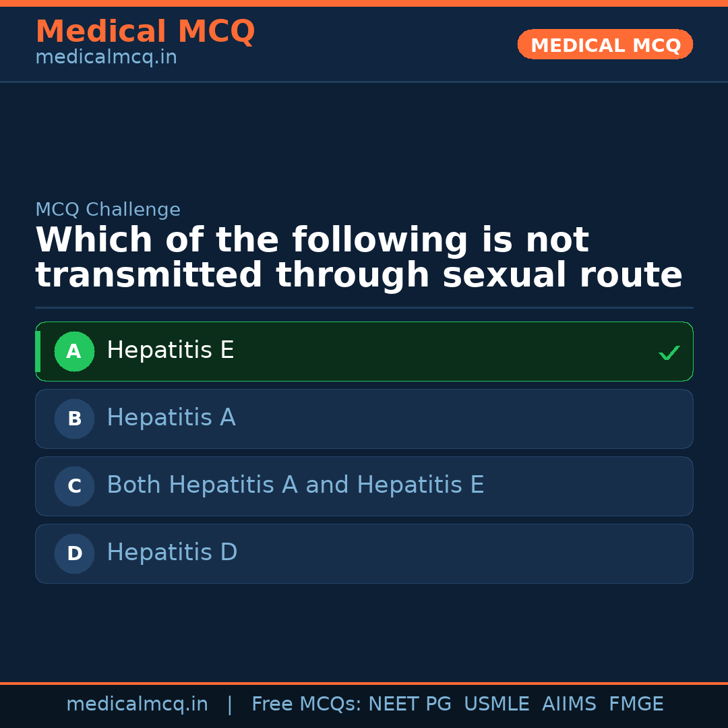This screenshot has width=728, height=728.
Task: Click the footer medicalmcq.in link
Action: point(137,704)
